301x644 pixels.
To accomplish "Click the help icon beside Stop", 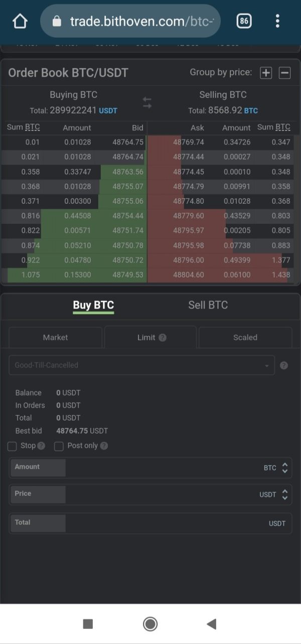I will [41, 446].
